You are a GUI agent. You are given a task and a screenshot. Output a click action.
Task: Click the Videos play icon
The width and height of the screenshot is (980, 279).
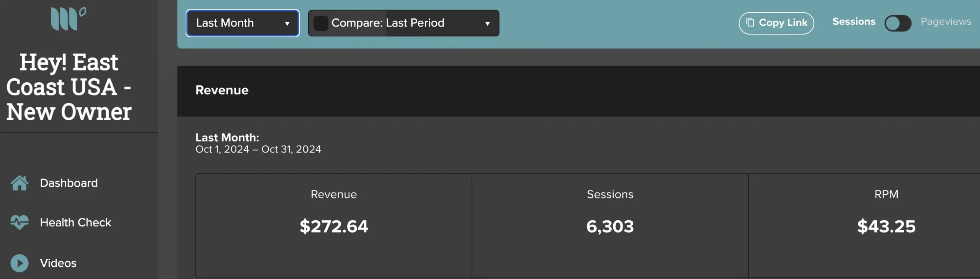20,263
